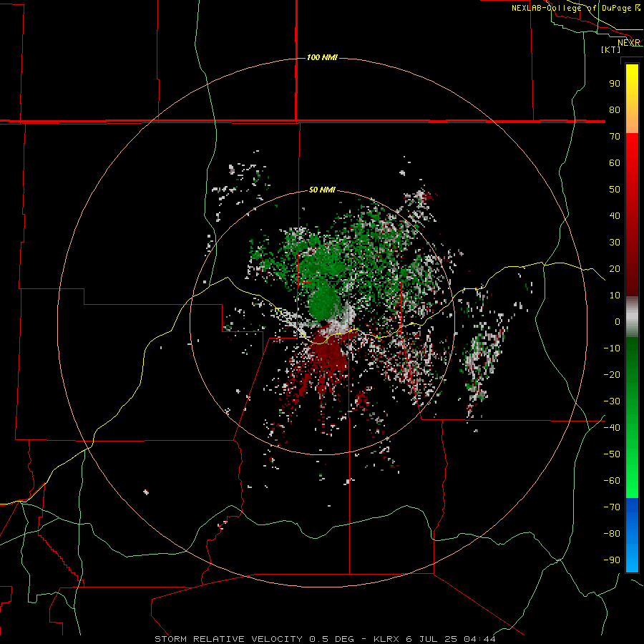The height and width of the screenshot is (644, 644).
Task: Click the 50 NMI range ring label
Action: pos(322,190)
